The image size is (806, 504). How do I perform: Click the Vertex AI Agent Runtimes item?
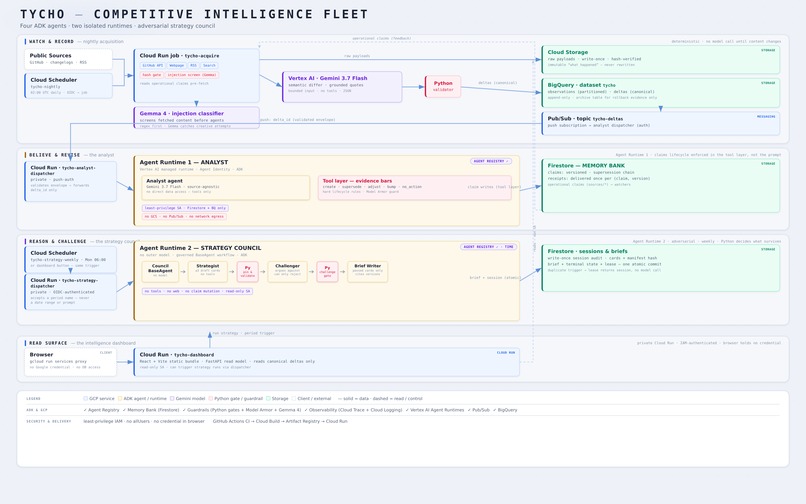(x=434, y=410)
